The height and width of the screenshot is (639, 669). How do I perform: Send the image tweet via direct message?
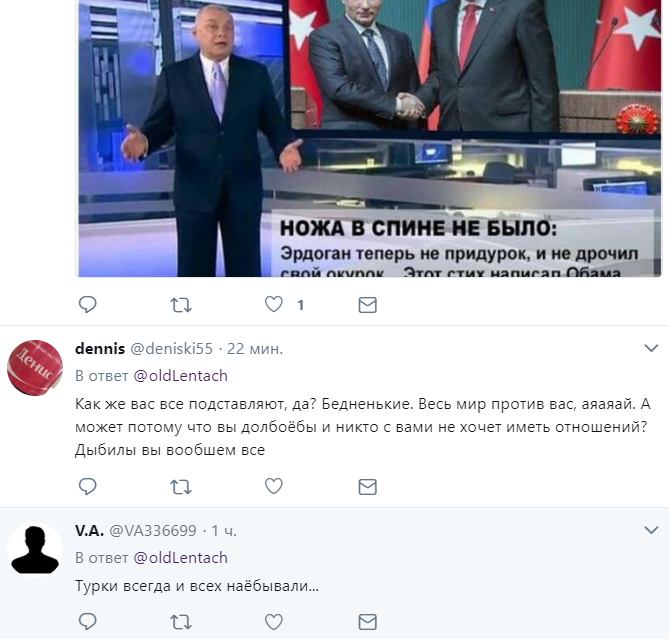point(367,305)
